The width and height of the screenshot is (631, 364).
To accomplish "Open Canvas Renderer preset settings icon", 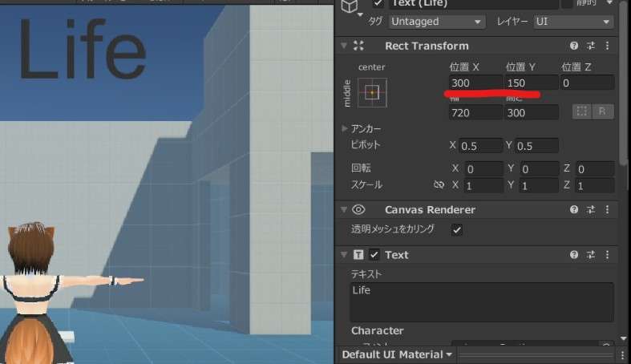I will [x=590, y=210].
